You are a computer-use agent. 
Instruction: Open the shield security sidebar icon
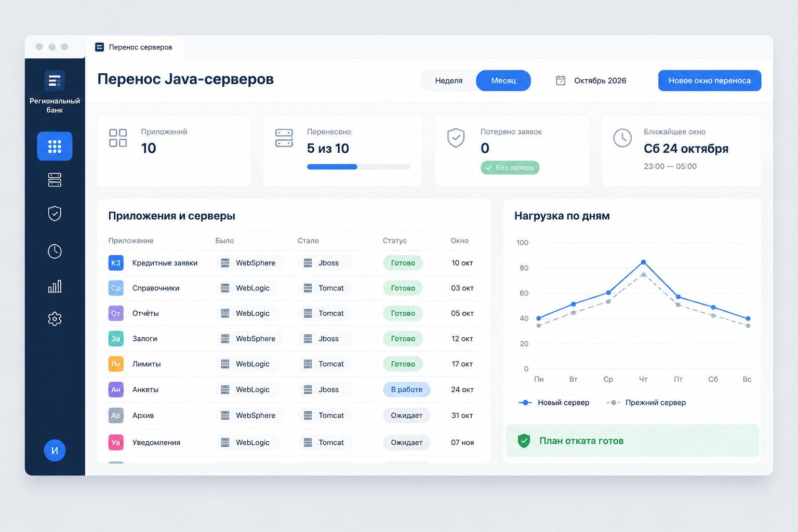point(55,213)
